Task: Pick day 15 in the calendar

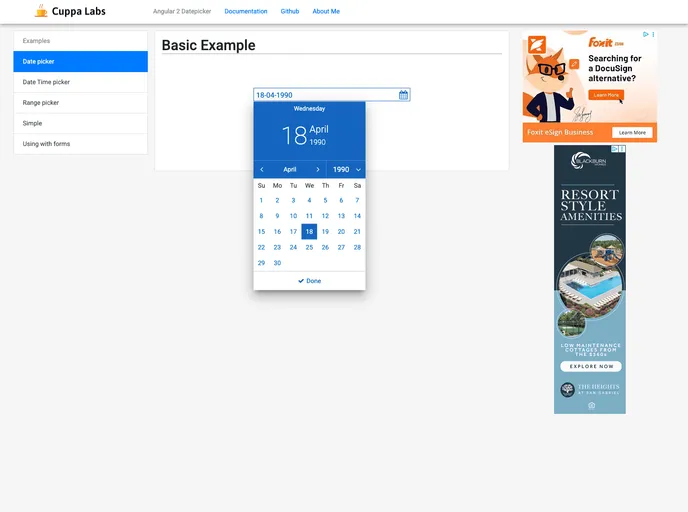Action: pyautogui.click(x=261, y=232)
